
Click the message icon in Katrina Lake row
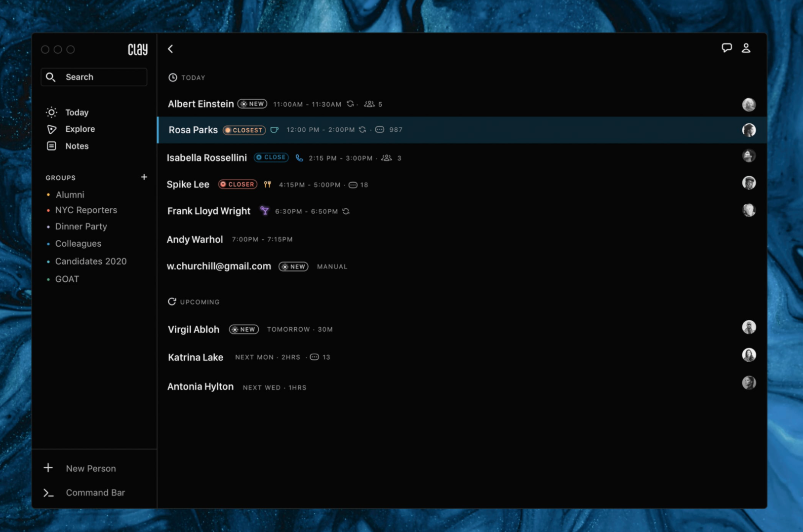coord(314,357)
